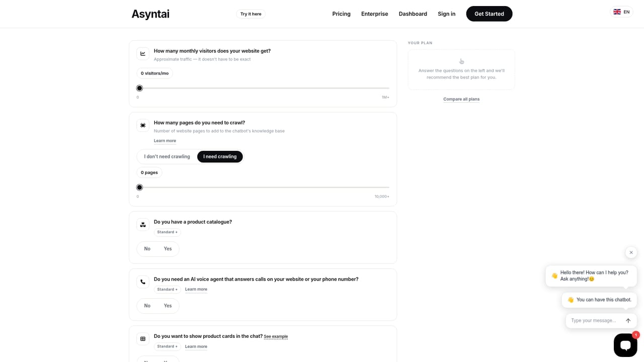Click the AI voice agent phone icon
This screenshot has width=644, height=362.
click(x=143, y=282)
